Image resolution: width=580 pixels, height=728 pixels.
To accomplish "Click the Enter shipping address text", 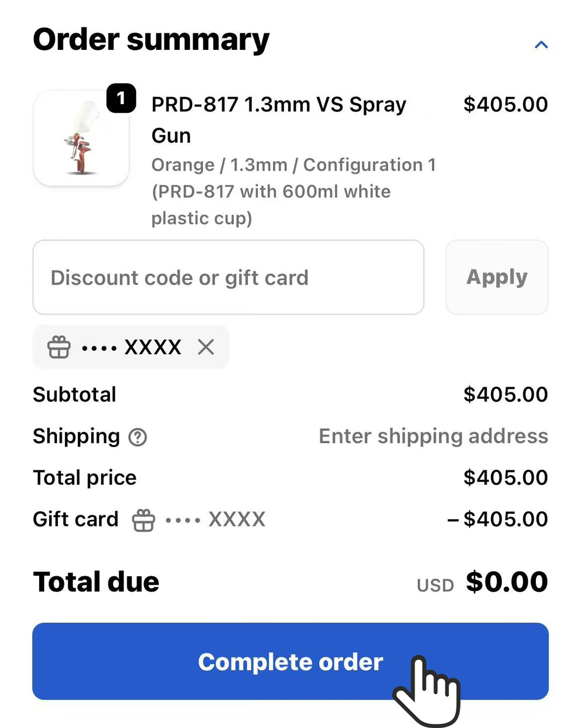I will (433, 436).
